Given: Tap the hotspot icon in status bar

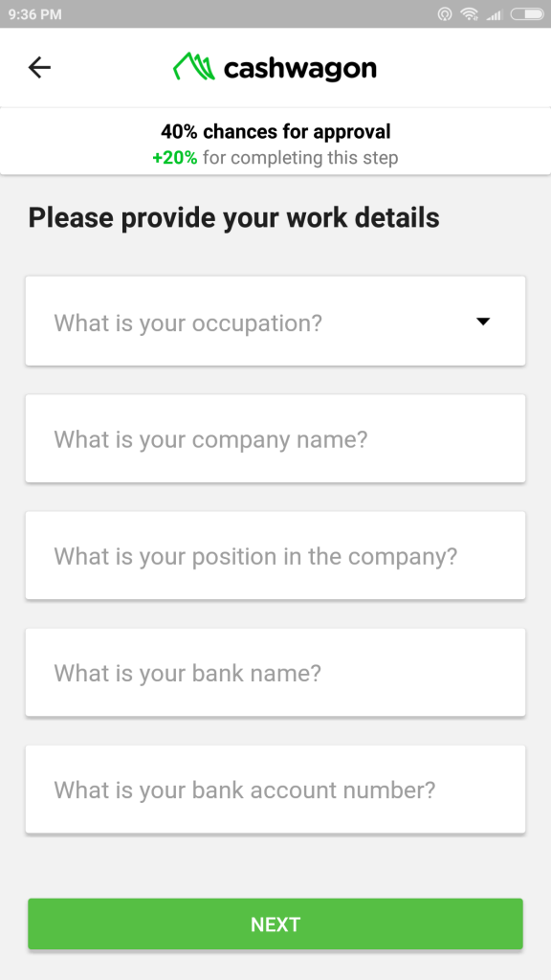Looking at the screenshot, I should coord(445,13).
